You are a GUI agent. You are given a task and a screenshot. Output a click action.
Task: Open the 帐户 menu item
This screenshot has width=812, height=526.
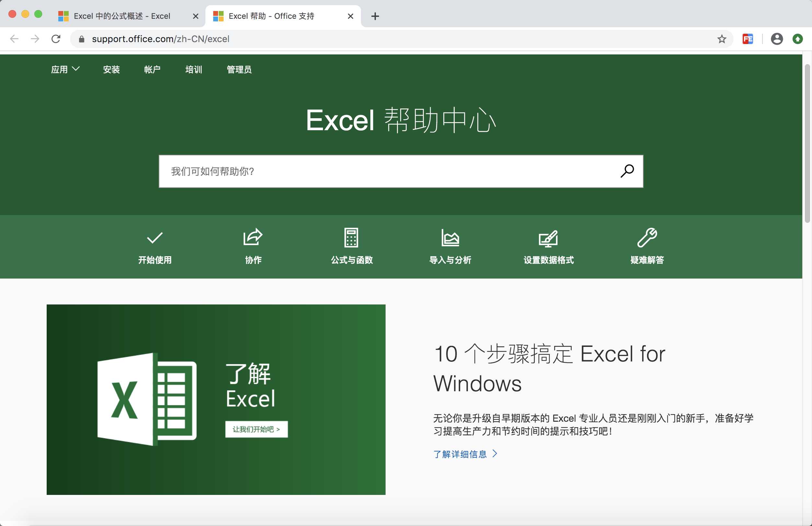pyautogui.click(x=152, y=69)
